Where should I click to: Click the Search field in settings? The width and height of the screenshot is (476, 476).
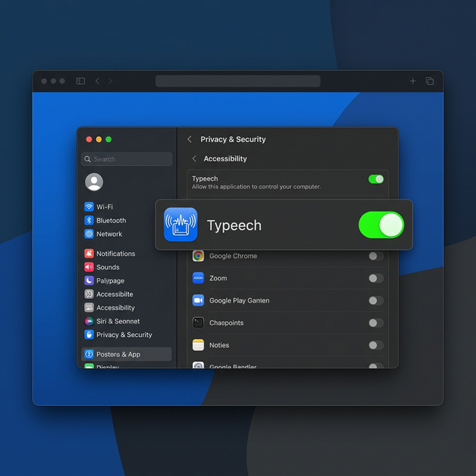(x=126, y=159)
